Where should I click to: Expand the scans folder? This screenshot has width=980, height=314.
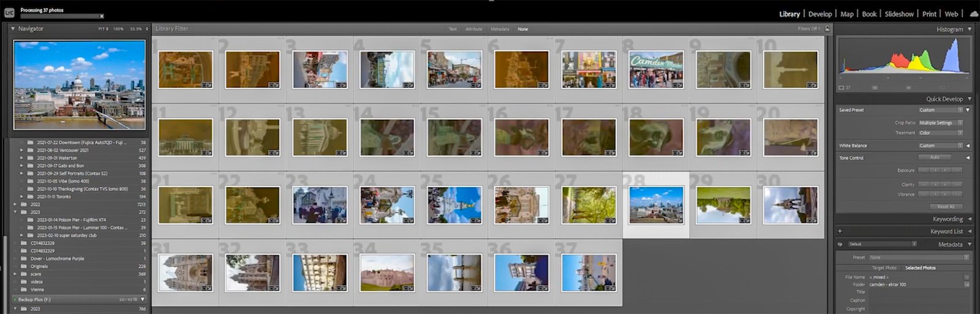15,274
